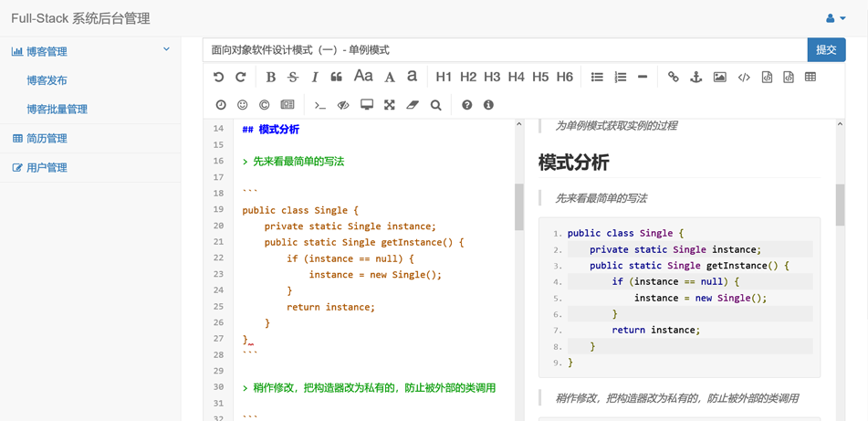Image resolution: width=868 pixels, height=421 pixels.
Task: Click the markdown editor pane scrollbar thumb
Action: pyautogui.click(x=519, y=207)
